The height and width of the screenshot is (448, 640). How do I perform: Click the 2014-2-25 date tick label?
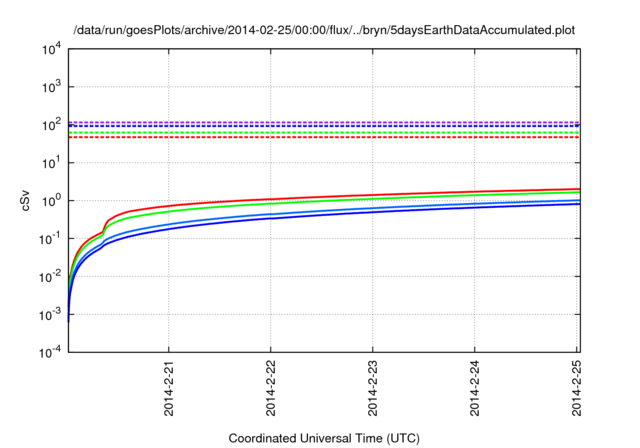tap(576, 388)
